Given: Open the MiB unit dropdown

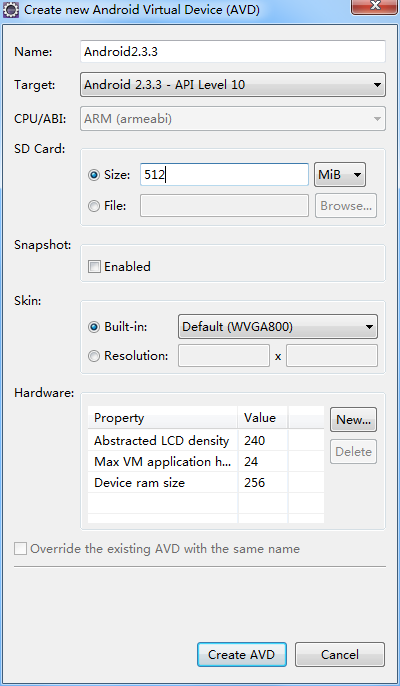Looking at the screenshot, I should [x=340, y=175].
